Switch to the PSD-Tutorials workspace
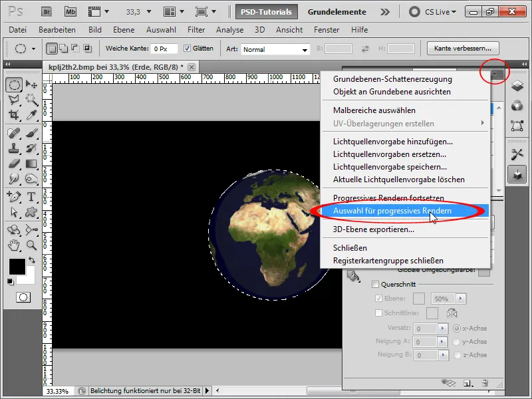The height and width of the screenshot is (399, 532). click(266, 11)
